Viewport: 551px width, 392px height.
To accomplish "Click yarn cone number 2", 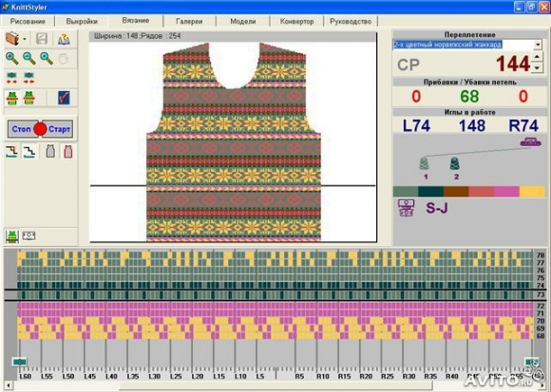I will point(455,164).
